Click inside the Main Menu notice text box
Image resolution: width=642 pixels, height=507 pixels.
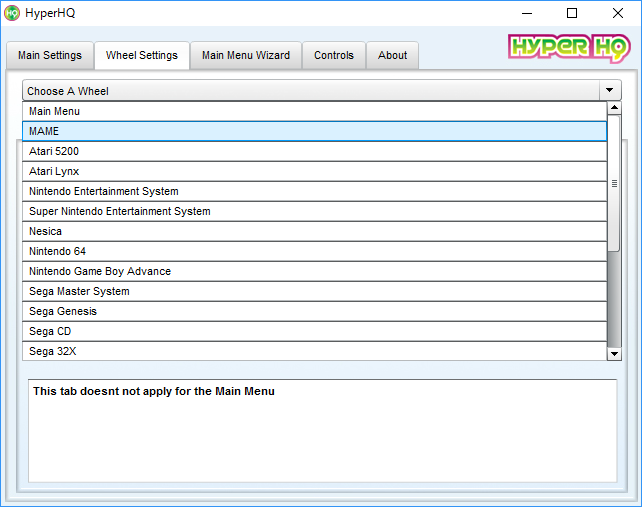(x=323, y=431)
